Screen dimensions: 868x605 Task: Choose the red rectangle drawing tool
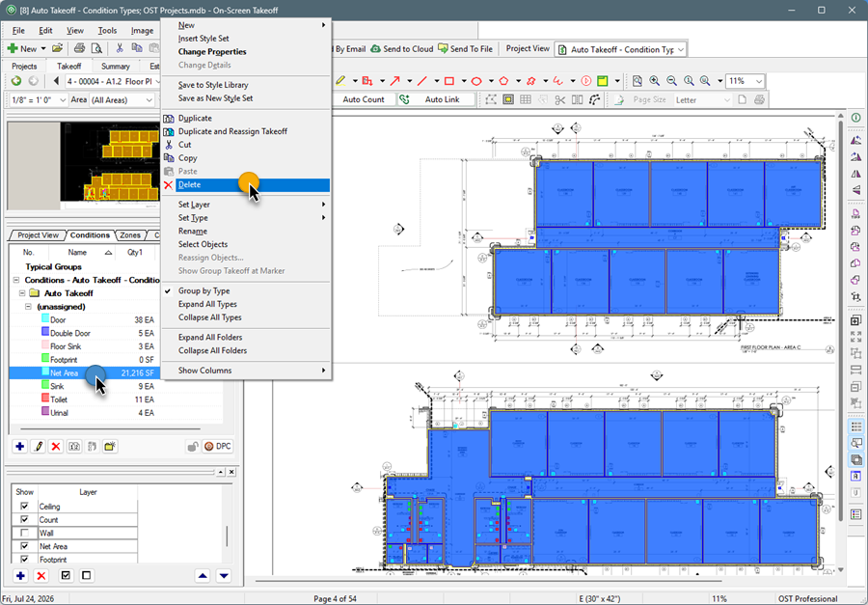pyautogui.click(x=448, y=81)
